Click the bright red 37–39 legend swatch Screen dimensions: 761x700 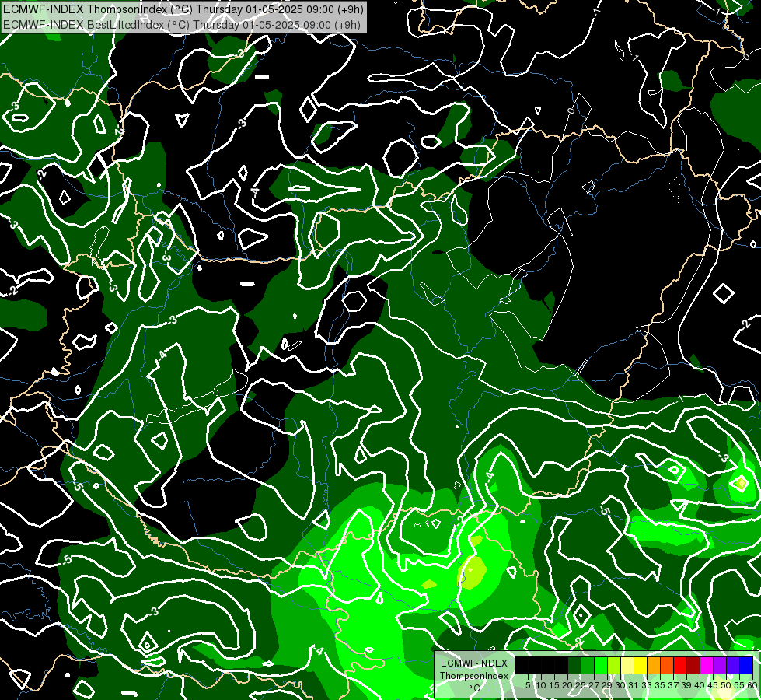tap(680, 666)
